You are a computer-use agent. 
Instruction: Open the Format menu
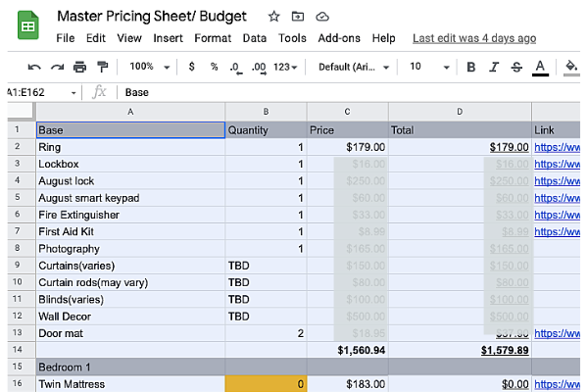tap(213, 38)
